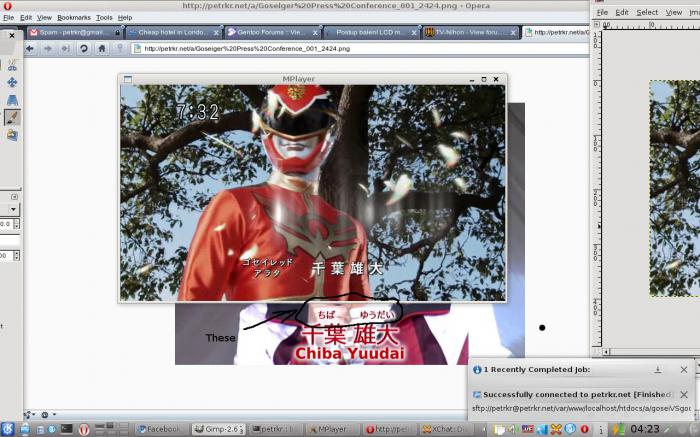Open the clipboard tray icon
The image size is (700, 437).
click(499, 430)
